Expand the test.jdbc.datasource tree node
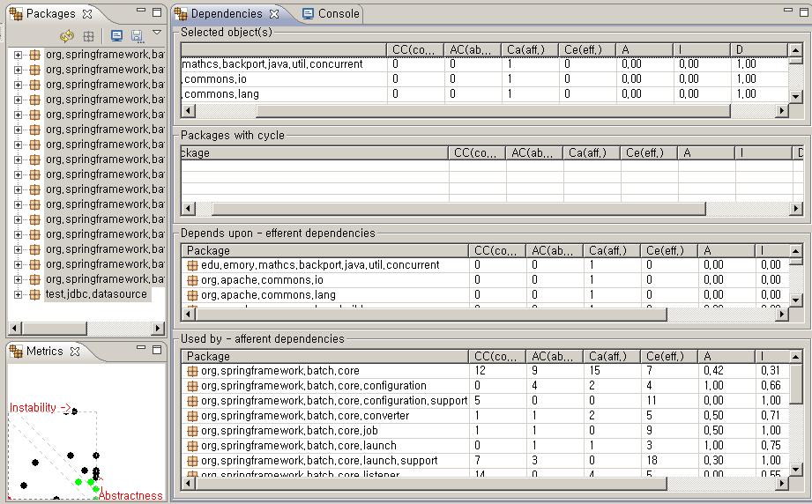 pyautogui.click(x=19, y=294)
